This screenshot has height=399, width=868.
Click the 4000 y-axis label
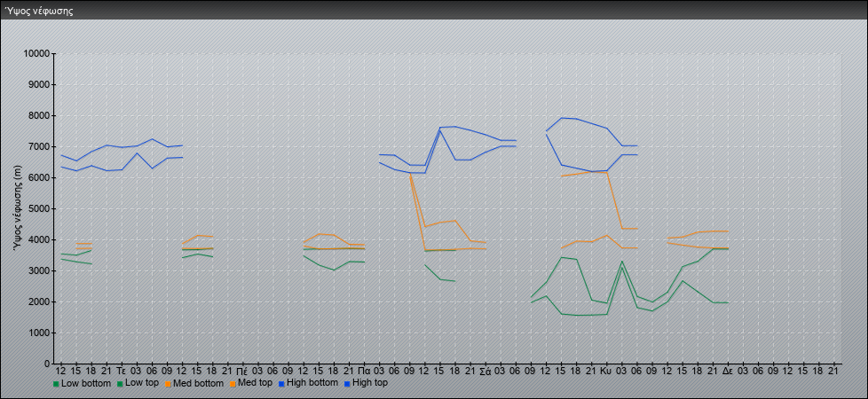click(x=39, y=239)
